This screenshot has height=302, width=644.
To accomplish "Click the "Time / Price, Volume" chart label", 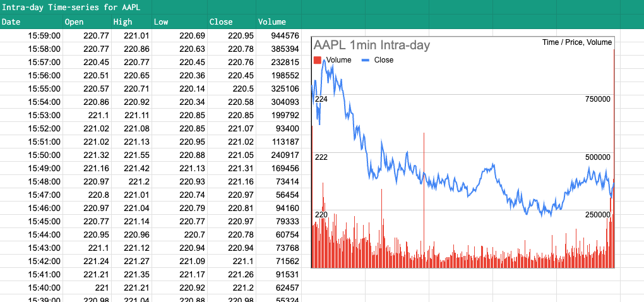I will pyautogui.click(x=577, y=42).
